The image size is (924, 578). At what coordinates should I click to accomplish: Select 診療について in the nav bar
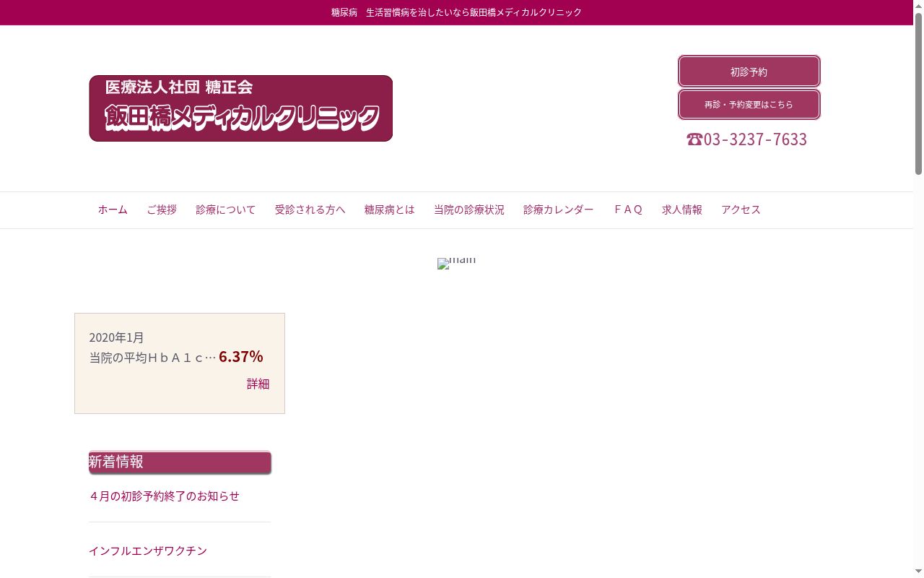[225, 210]
